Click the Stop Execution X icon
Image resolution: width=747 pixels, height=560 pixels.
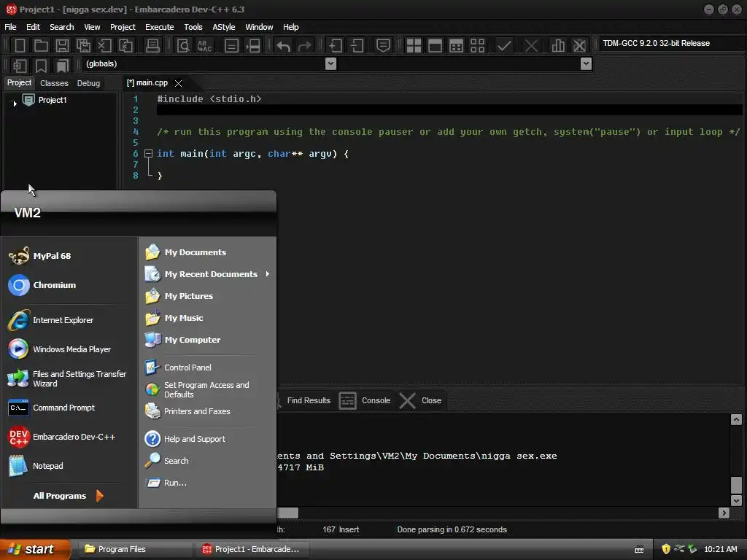pyautogui.click(x=531, y=46)
